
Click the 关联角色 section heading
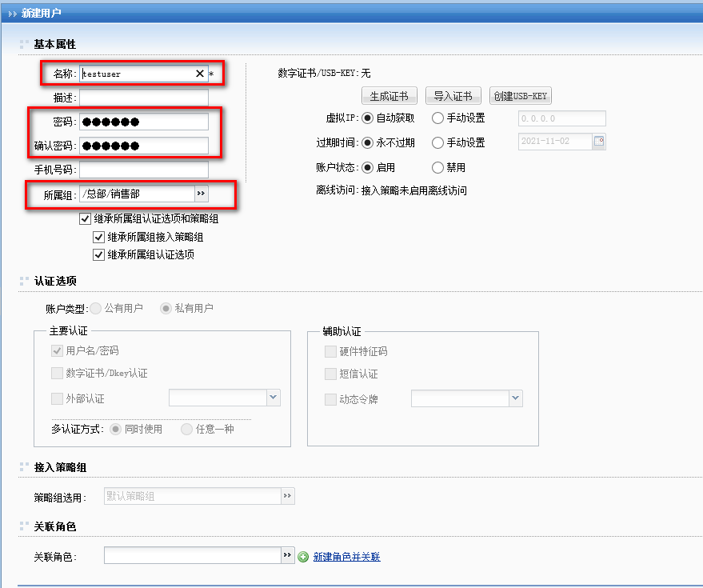[x=54, y=526]
